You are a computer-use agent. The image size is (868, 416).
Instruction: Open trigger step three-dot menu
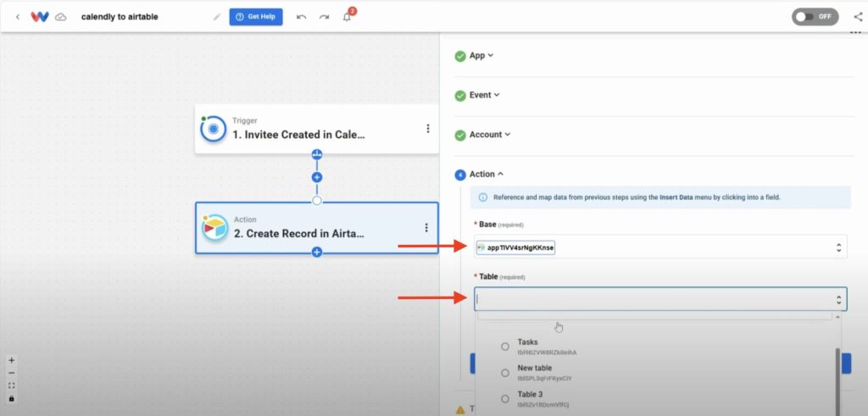[427, 128]
